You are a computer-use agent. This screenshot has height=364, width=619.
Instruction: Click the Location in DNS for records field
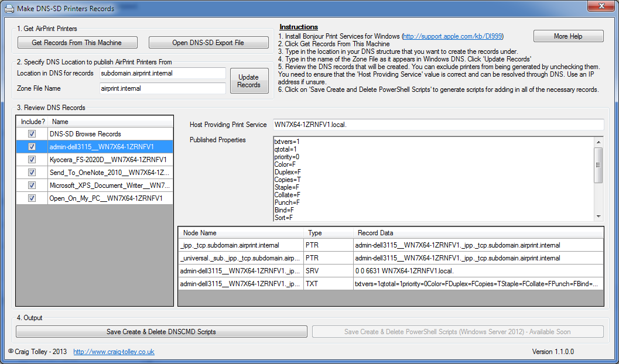[162, 73]
